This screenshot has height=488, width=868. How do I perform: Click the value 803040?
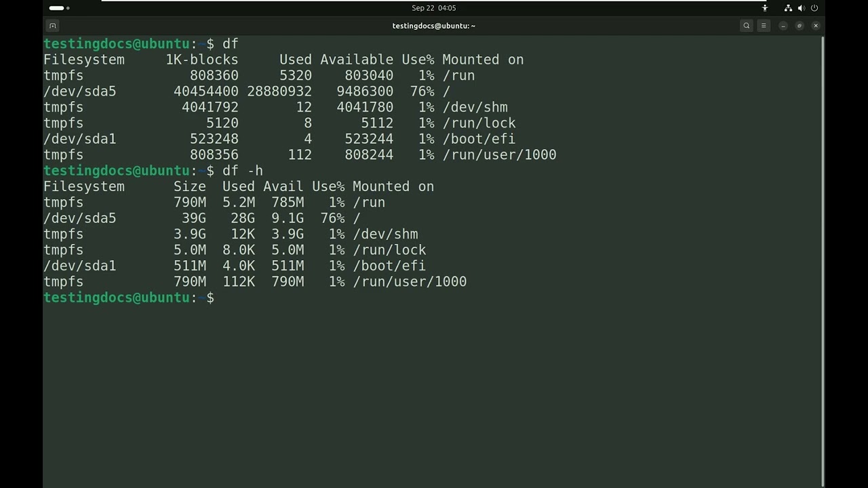(x=369, y=76)
